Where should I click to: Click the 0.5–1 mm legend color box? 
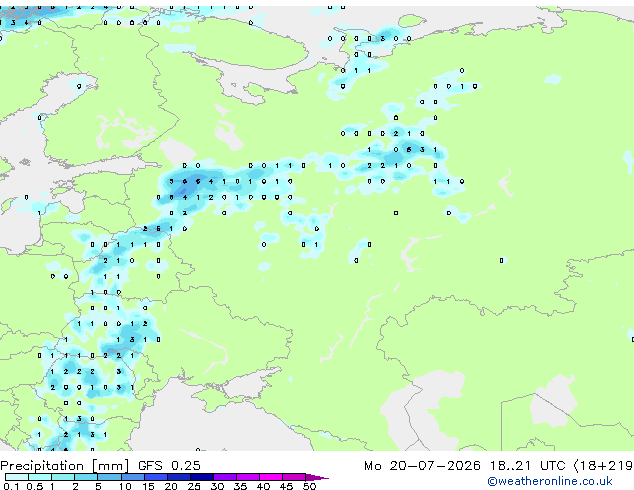(x=40, y=477)
